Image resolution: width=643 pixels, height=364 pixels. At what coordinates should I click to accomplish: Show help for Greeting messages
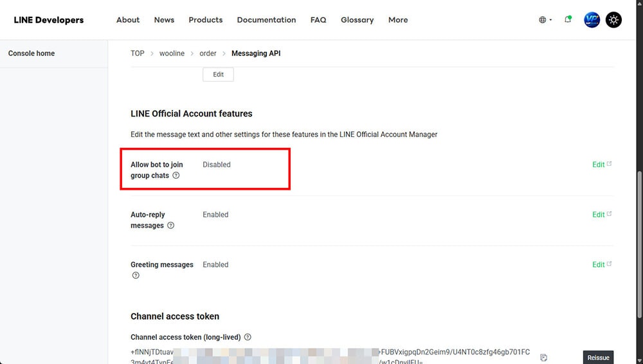pyautogui.click(x=136, y=275)
